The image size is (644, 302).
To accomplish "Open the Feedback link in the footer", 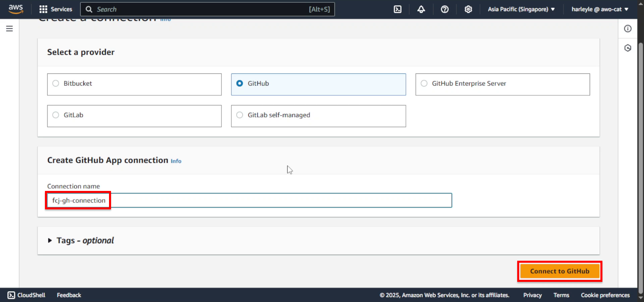I will pyautogui.click(x=69, y=295).
